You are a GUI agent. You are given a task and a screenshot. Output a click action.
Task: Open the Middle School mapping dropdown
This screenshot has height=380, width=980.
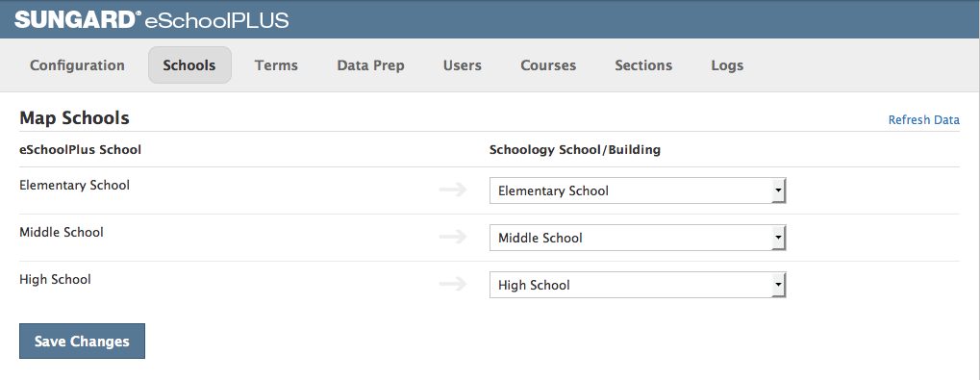(638, 238)
